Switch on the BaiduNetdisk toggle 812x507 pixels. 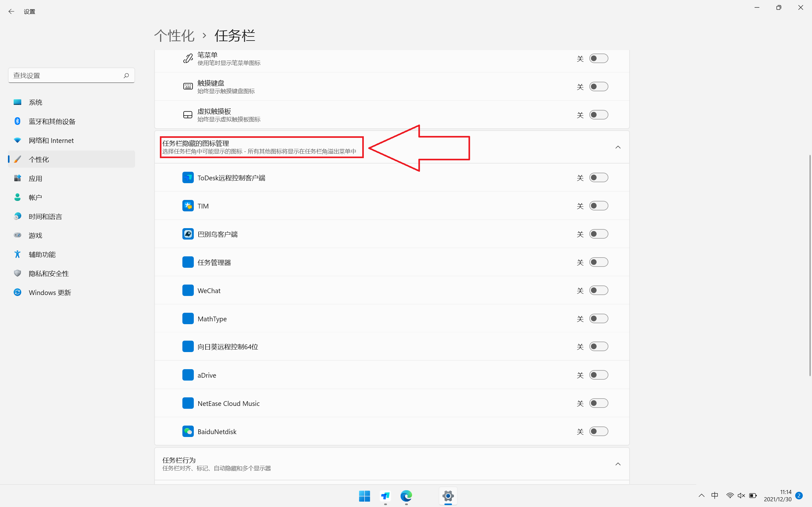coord(599,431)
